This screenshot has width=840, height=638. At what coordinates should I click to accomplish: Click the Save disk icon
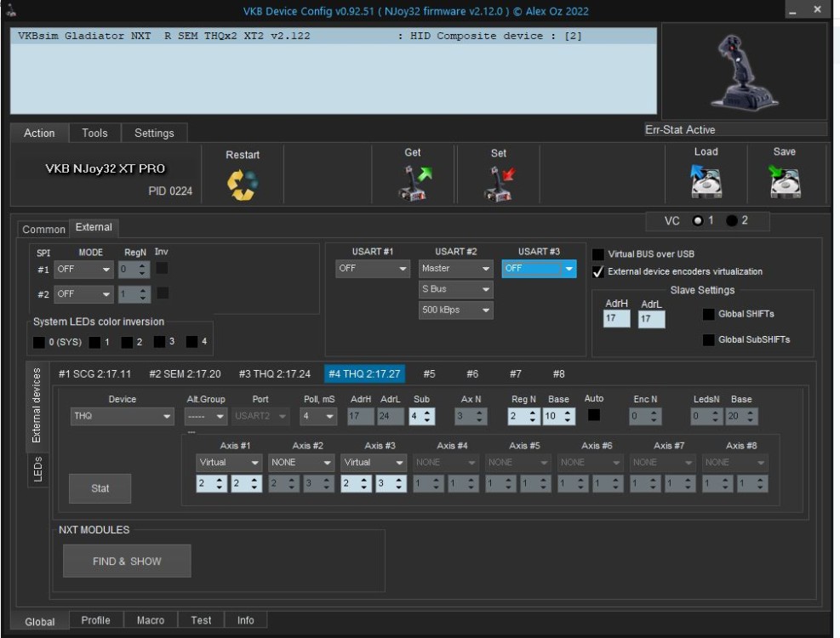tap(784, 182)
